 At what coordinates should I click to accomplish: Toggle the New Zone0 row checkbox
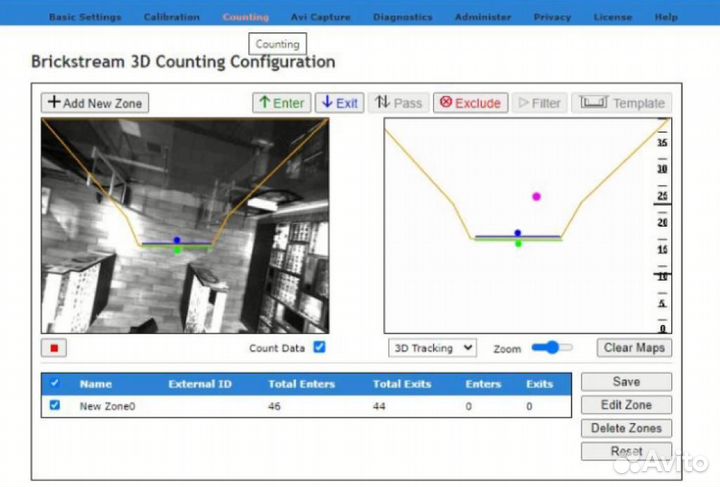click(55, 405)
